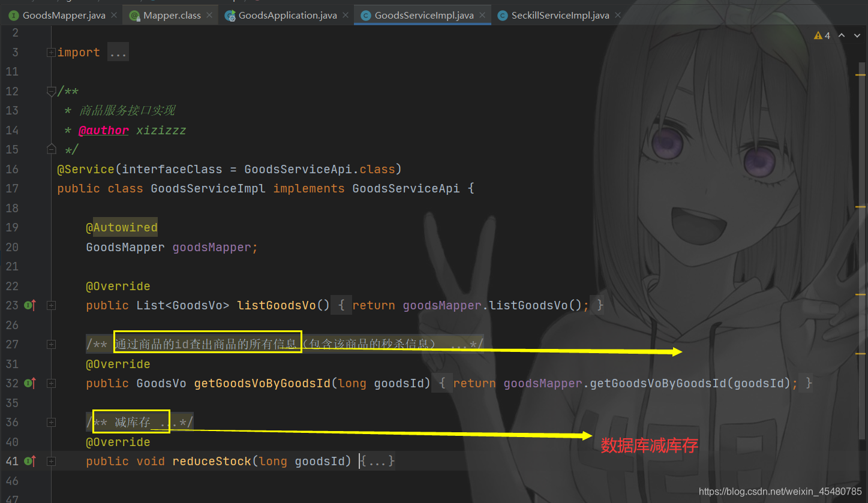Viewport: 868px width, 503px height.
Task: Click the getGoodsVoByGoodsId method name on line 32
Action: [x=262, y=384]
